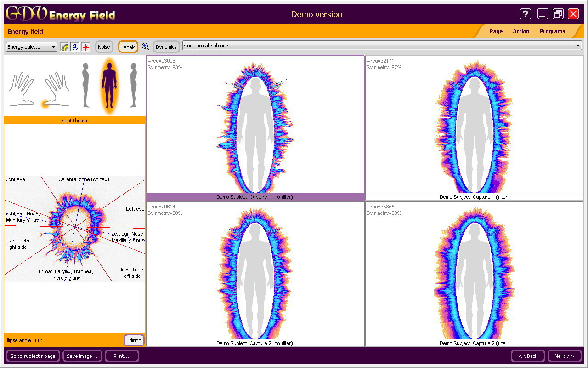
Task: Click the Go to subject's page button
Action: [x=33, y=356]
